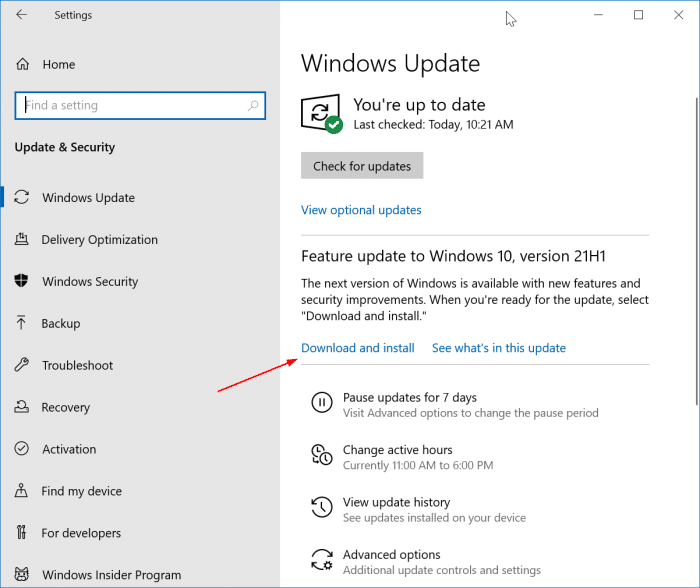
Task: Click the Delivery Optimization icon
Action: (x=21, y=239)
